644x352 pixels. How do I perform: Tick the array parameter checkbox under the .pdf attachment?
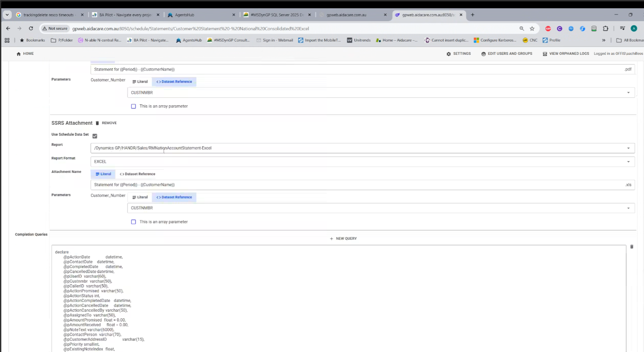point(134,106)
